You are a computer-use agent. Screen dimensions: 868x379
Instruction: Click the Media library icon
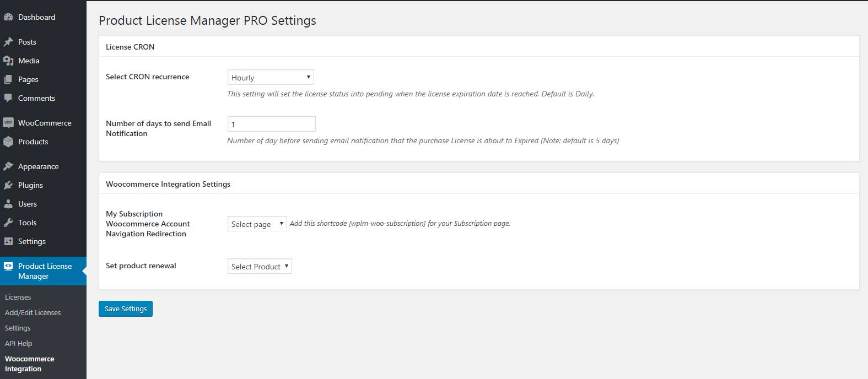point(8,61)
